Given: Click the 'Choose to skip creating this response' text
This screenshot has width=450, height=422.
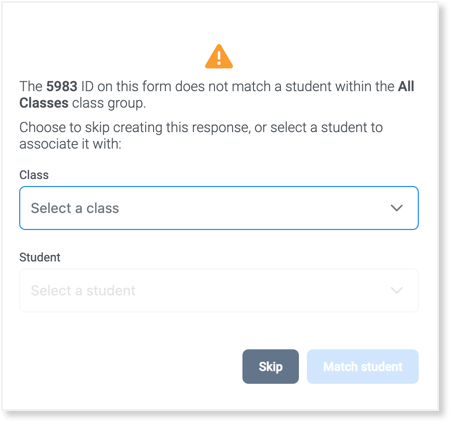Looking at the screenshot, I should click(x=134, y=128).
